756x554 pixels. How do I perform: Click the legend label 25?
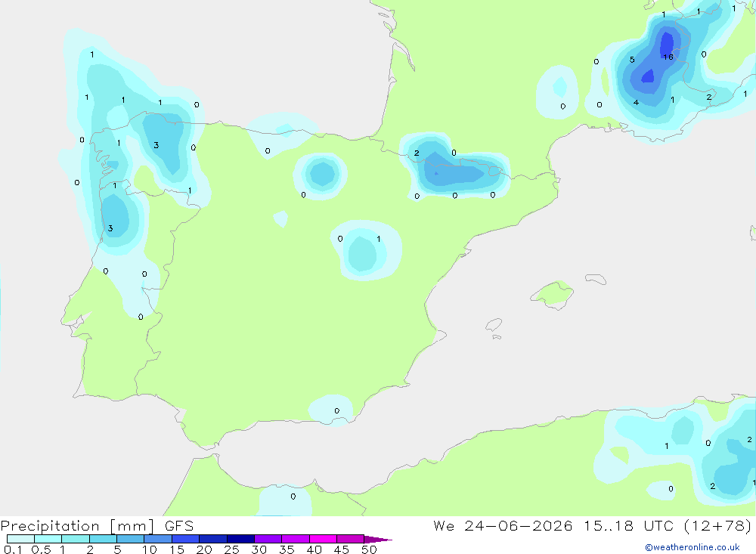pos(231,549)
